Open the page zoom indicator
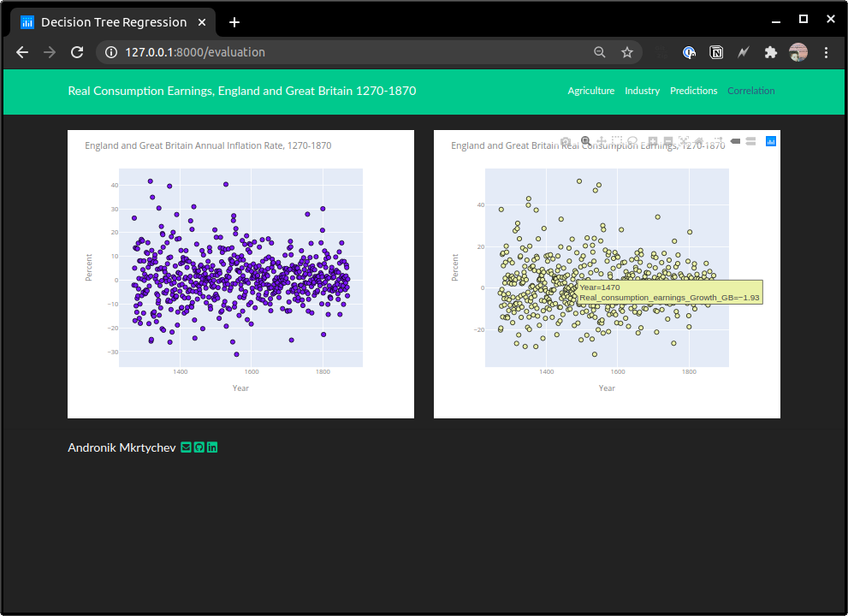848x616 pixels. coord(599,52)
